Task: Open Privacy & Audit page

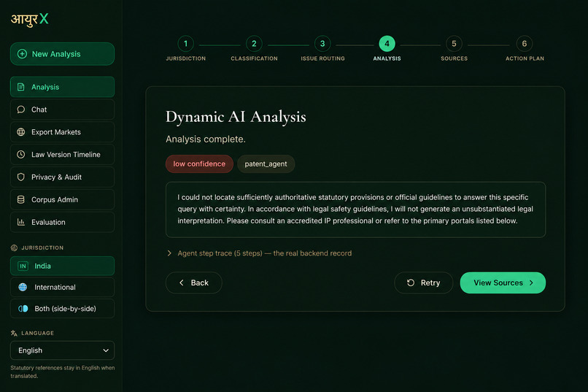Action: point(62,177)
